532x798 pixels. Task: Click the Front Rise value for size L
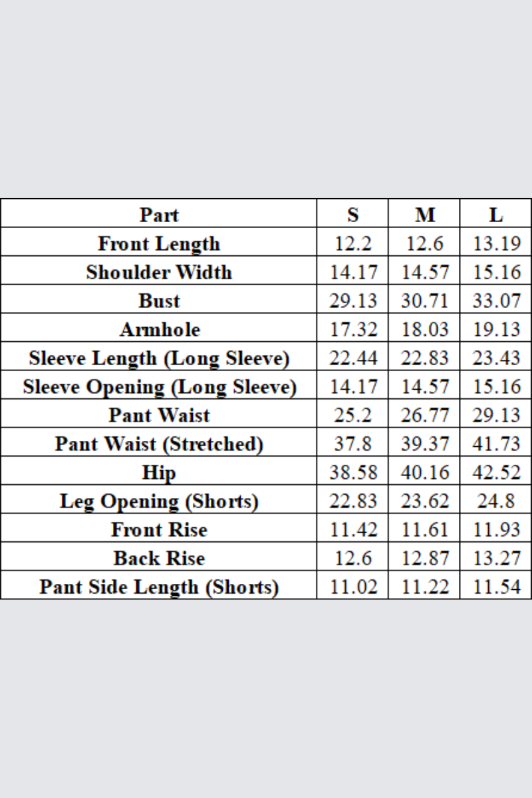pos(496,529)
